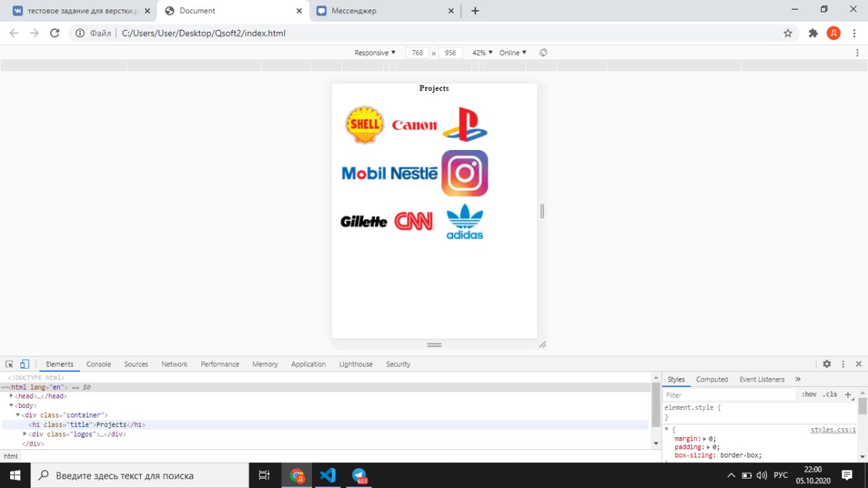This screenshot has height=488, width=868.
Task: Close the DevTools panel
Action: click(859, 364)
